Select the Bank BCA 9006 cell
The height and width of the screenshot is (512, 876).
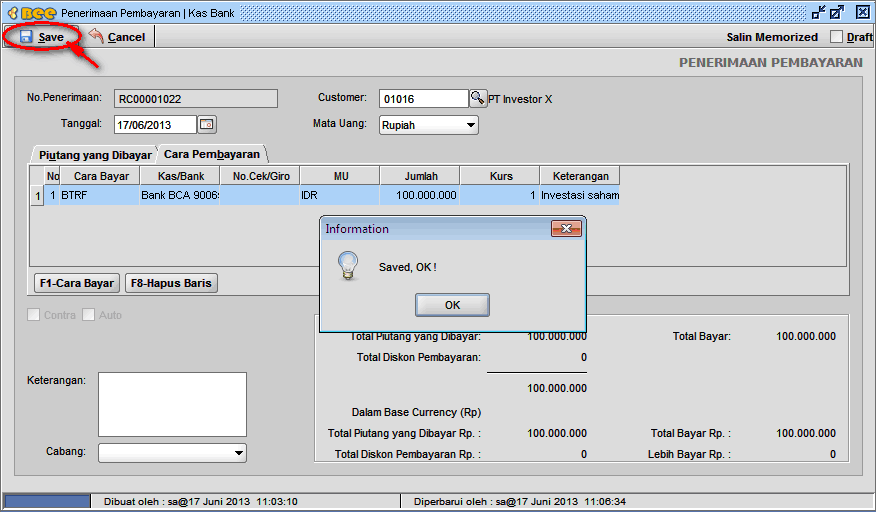[x=180, y=195]
